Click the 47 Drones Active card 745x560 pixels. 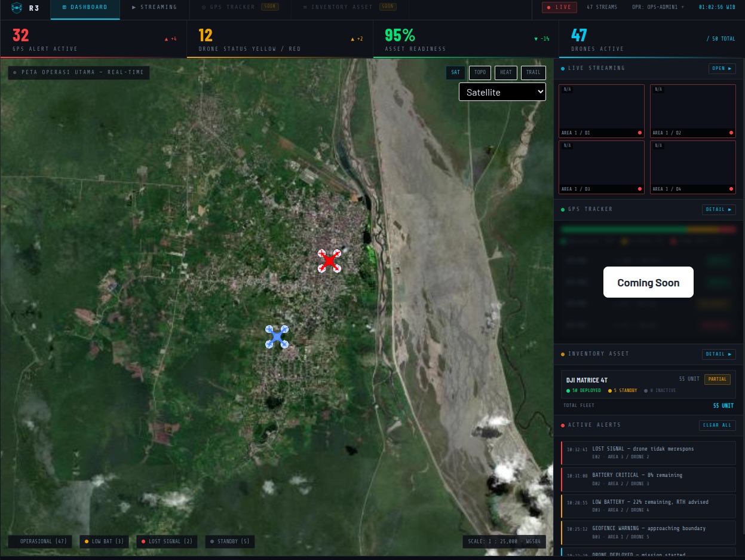pos(652,39)
